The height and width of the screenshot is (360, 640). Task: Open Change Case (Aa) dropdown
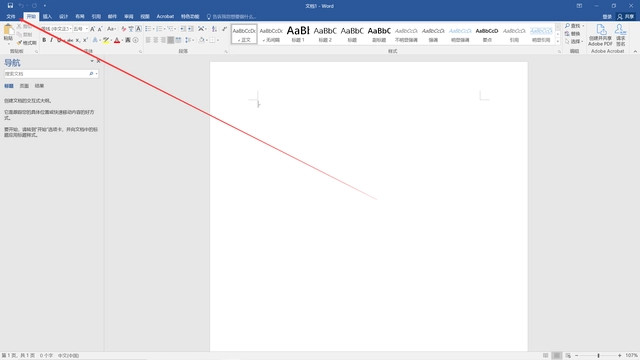111,29
